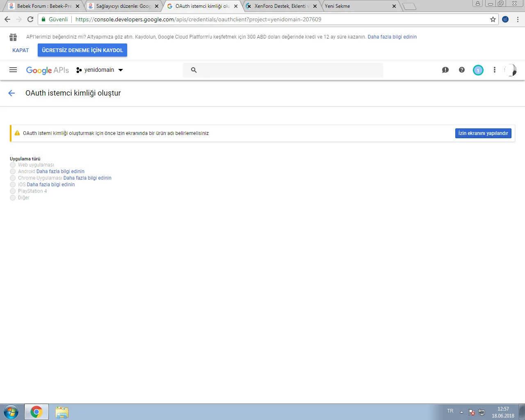The height and width of the screenshot is (420, 525).
Task: Click İzin ekranını yapılandır button
Action: tap(483, 133)
